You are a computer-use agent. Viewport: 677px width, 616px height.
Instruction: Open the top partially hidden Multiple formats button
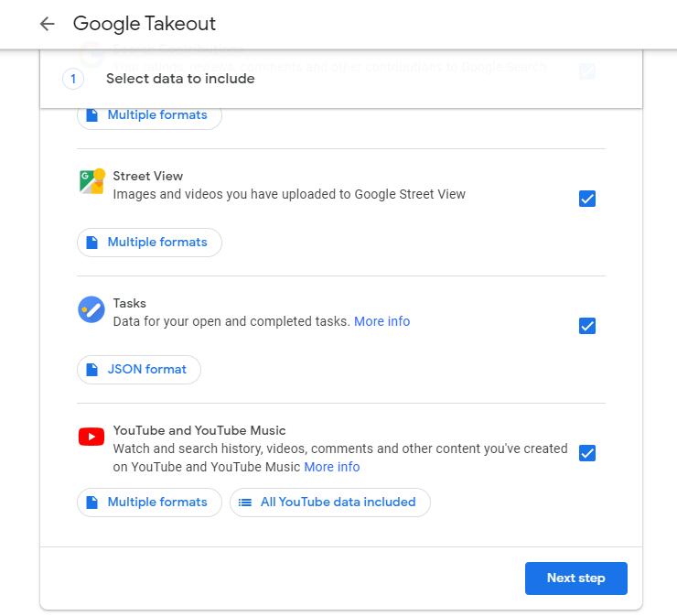coord(149,118)
